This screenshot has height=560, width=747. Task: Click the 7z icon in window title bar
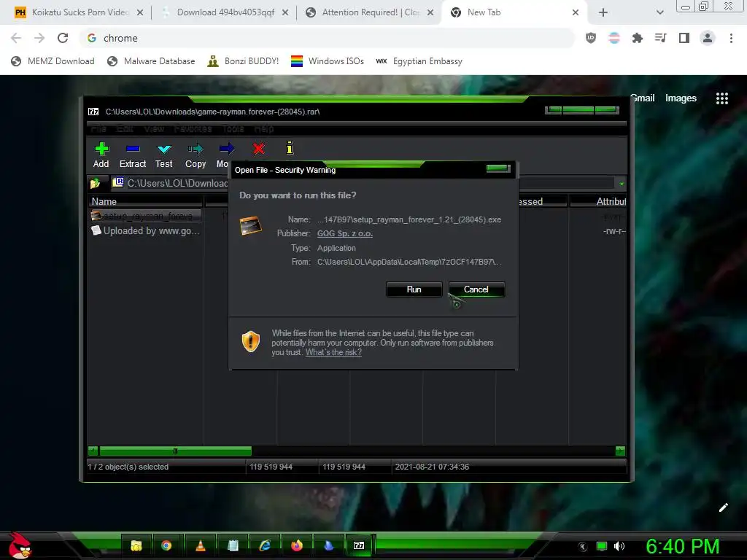click(93, 112)
